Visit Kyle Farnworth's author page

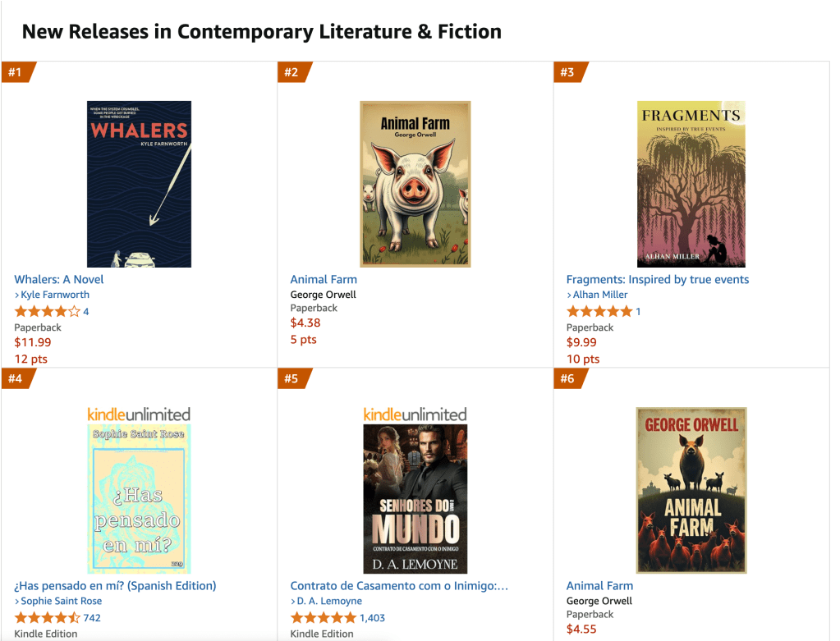[x=54, y=295]
